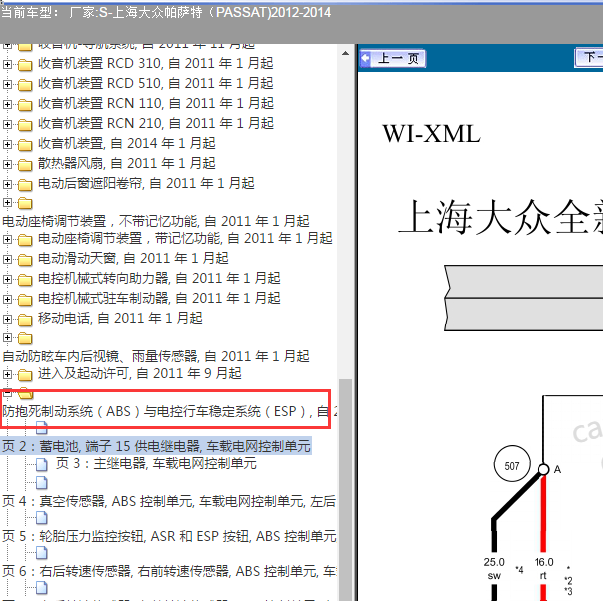Open 散热器风扇, 自 2011 年 1 月起
603x601 pixels.
[x=127, y=163]
